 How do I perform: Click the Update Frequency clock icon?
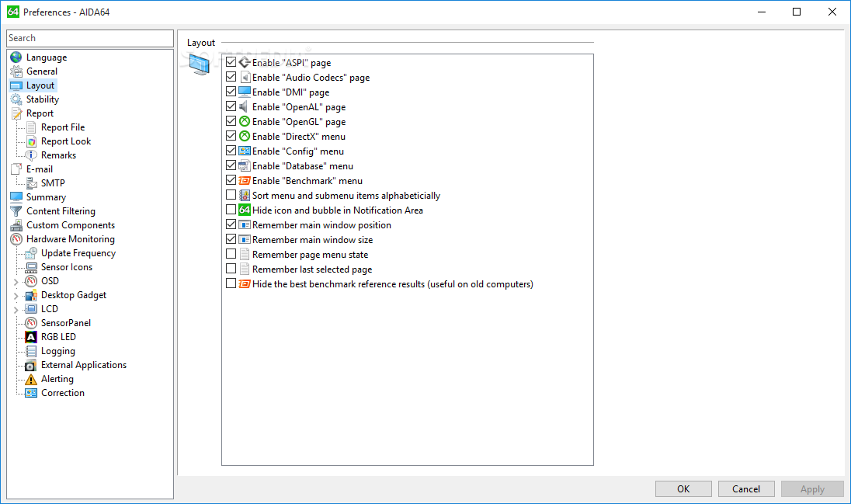tap(32, 253)
